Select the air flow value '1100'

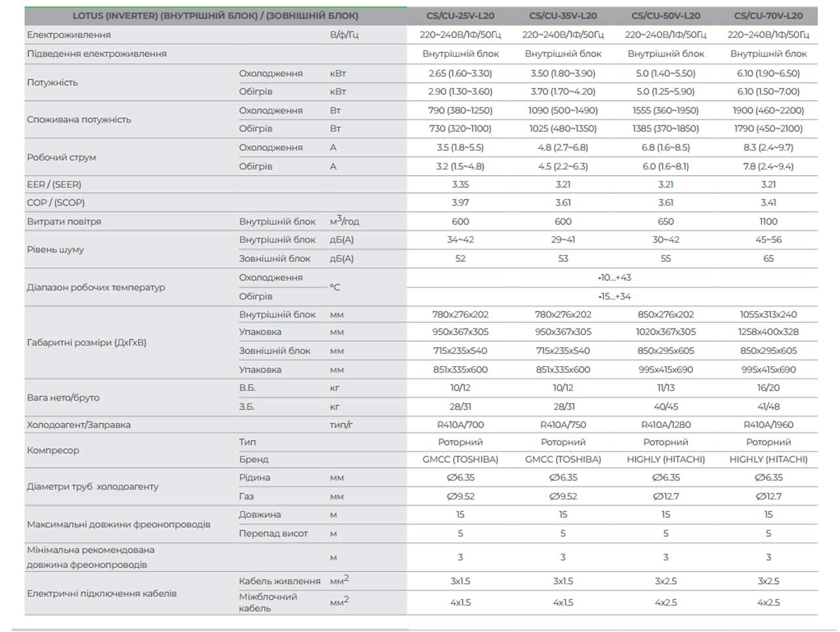[768, 222]
